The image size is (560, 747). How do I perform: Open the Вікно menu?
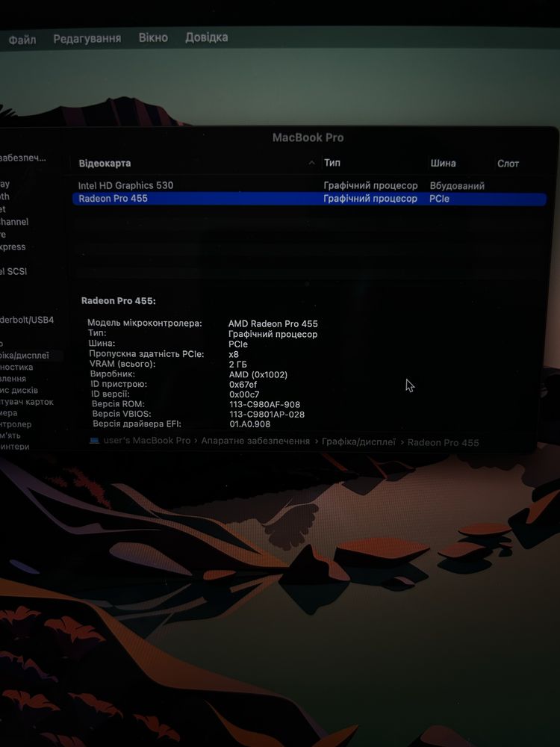[x=153, y=37]
